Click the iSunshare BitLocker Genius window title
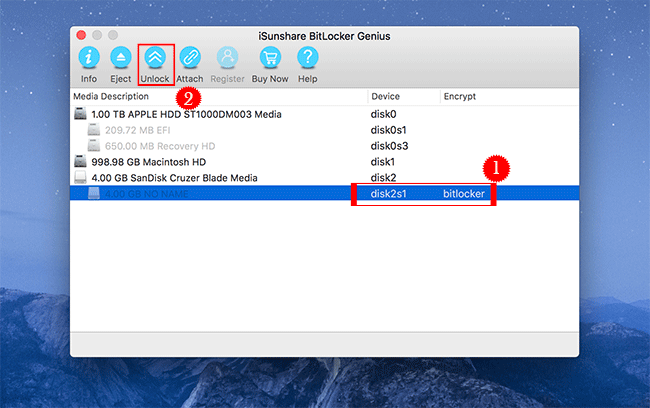The height and width of the screenshot is (408, 650). (324, 36)
